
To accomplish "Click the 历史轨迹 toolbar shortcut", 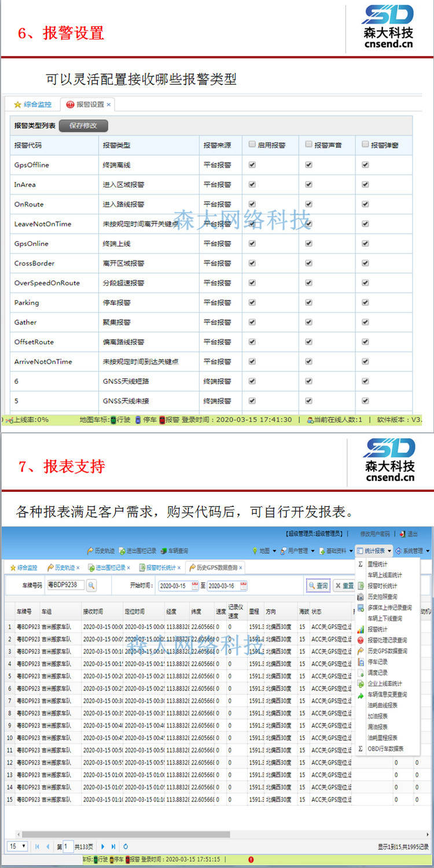I will coord(101,551).
